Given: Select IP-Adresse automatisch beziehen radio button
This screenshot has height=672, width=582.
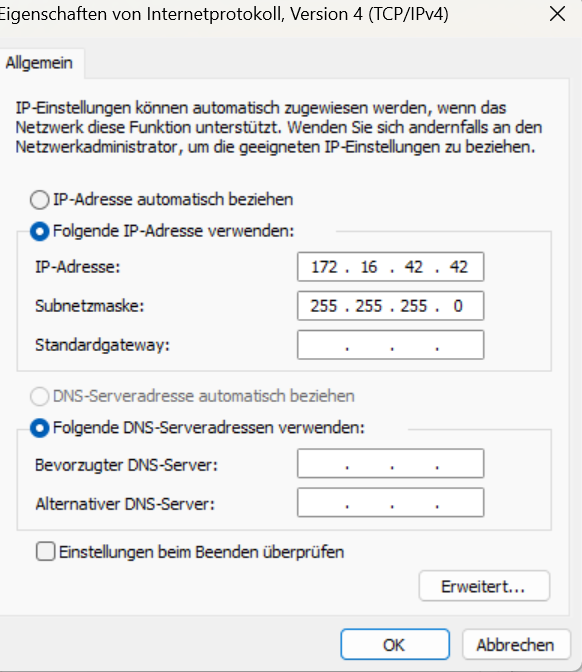Looking at the screenshot, I should pos(39,200).
